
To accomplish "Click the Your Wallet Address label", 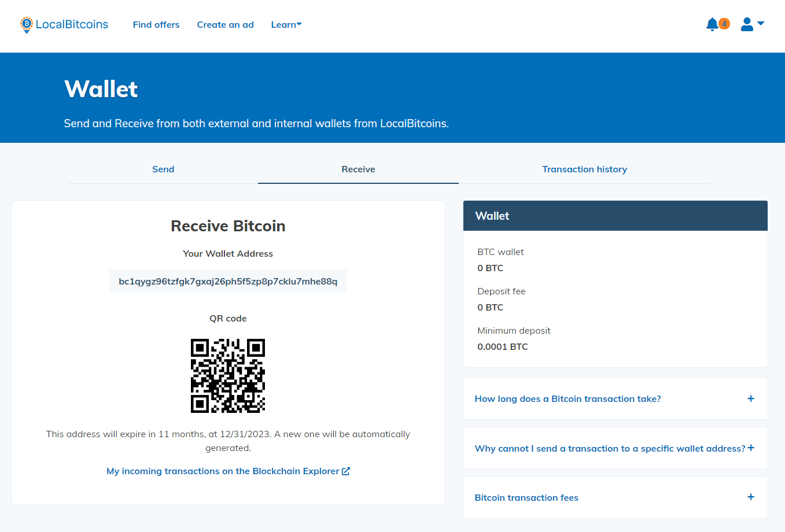I will (228, 254).
